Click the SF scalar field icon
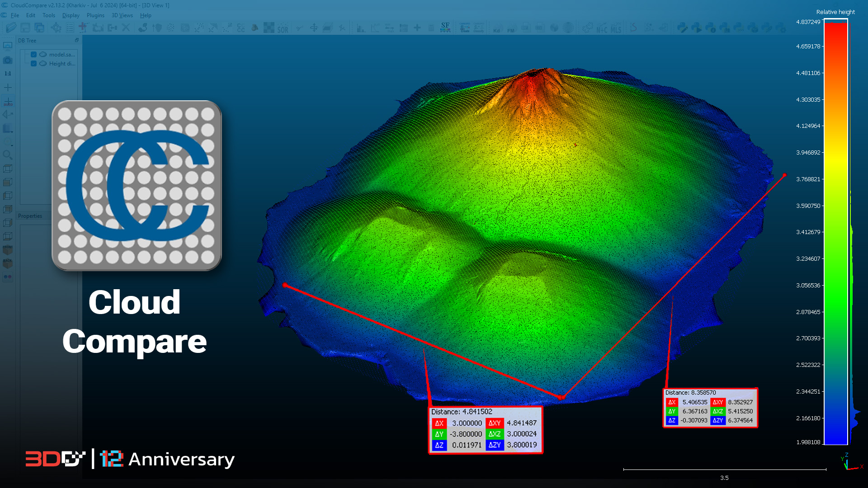Image resolution: width=868 pixels, height=488 pixels. tap(445, 28)
